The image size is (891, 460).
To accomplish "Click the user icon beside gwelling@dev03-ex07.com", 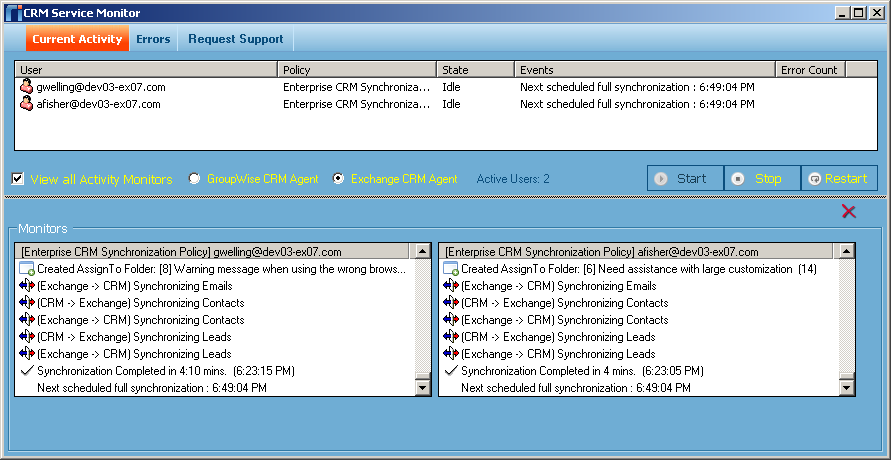I will point(26,87).
